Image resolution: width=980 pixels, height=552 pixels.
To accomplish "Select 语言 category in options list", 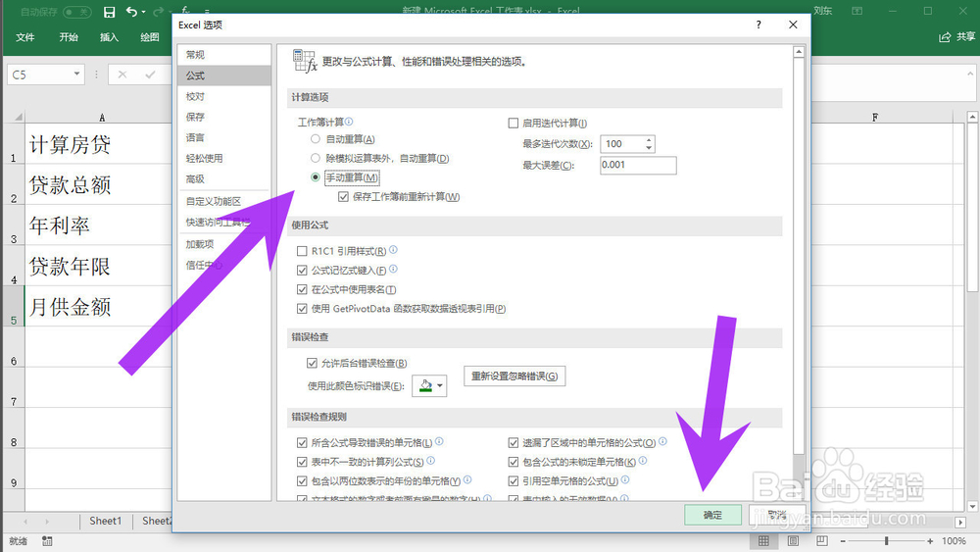I will (224, 137).
